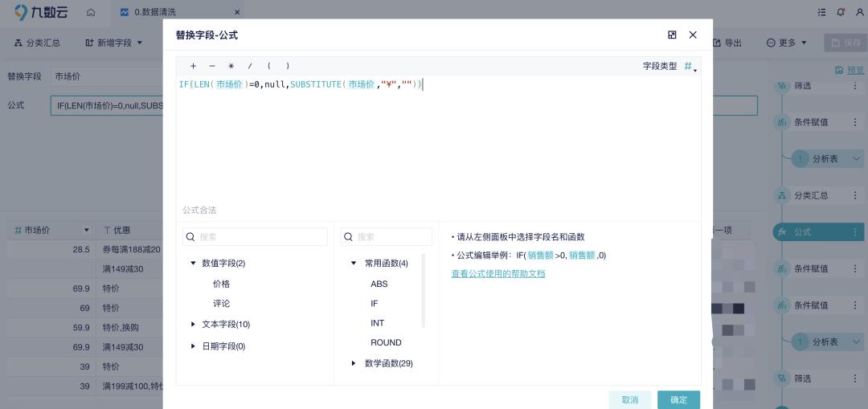Search functions in the function search box
Viewport: 868px width, 409px height.
[x=386, y=237]
